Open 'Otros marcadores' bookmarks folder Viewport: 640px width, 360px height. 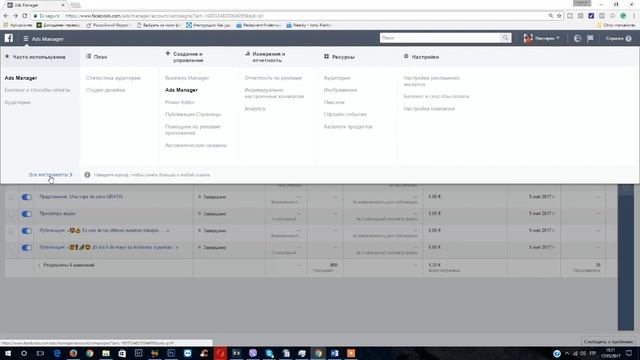click(616, 25)
